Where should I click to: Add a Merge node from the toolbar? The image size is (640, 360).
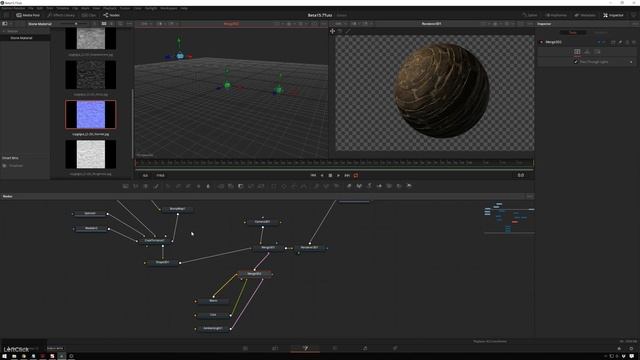[220, 186]
